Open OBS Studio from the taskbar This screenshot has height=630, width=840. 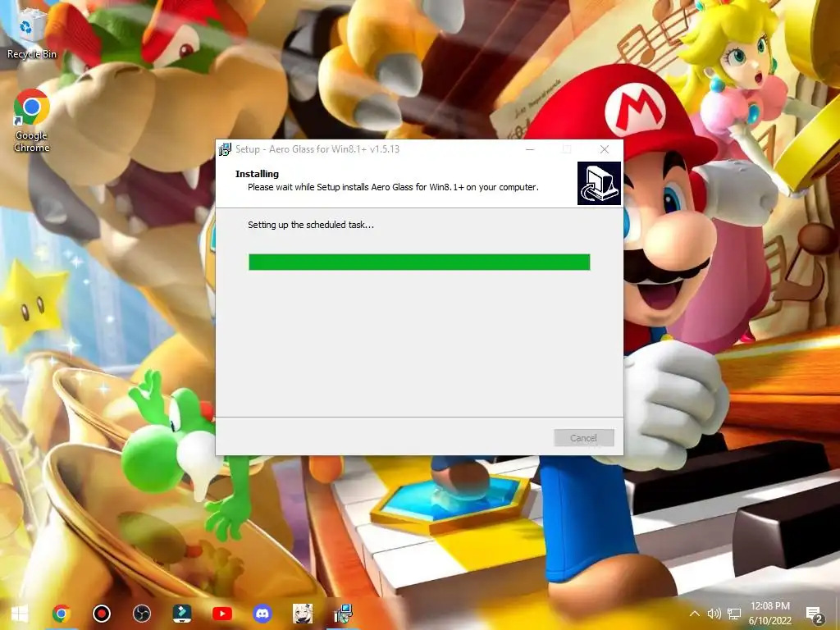(141, 614)
